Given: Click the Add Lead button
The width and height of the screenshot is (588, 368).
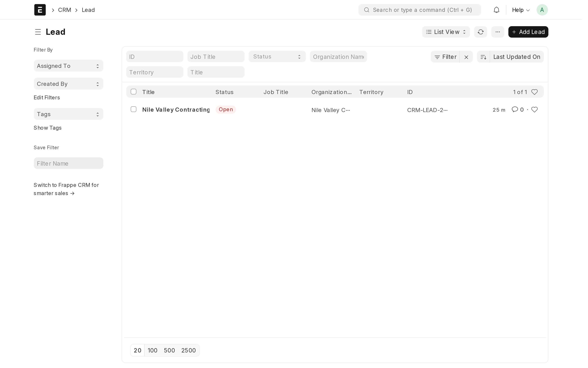Looking at the screenshot, I should [x=528, y=32].
